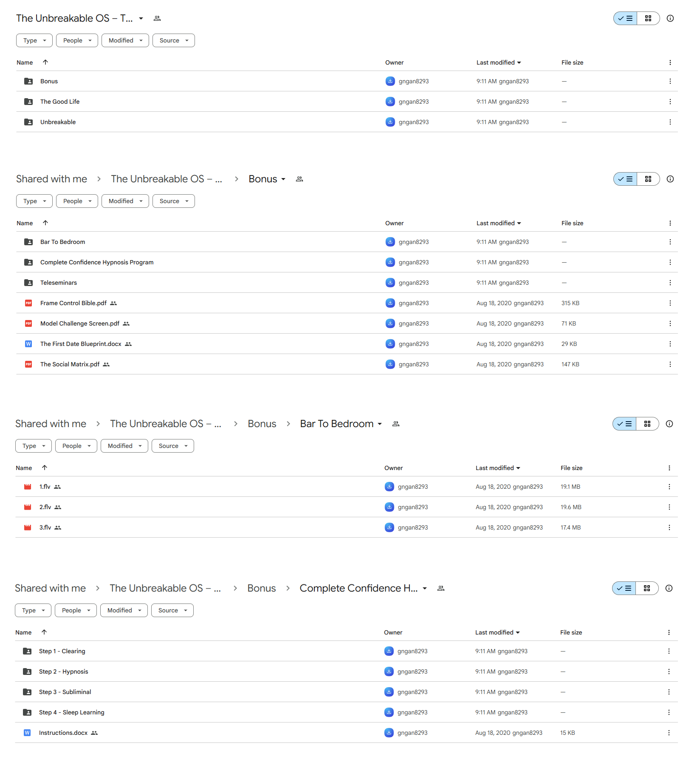
Task: Switch to grid layout in the top section
Action: coord(648,18)
